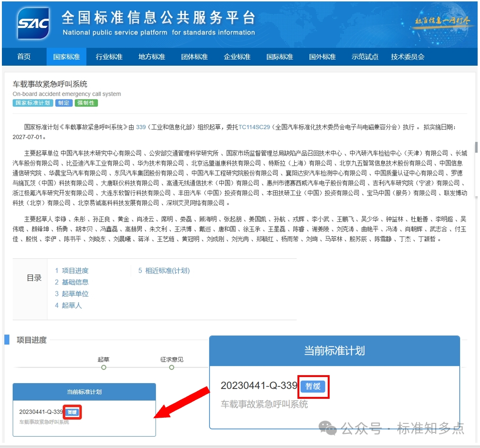
Task: Open the 技术委员会 tab
Action: coord(408,57)
